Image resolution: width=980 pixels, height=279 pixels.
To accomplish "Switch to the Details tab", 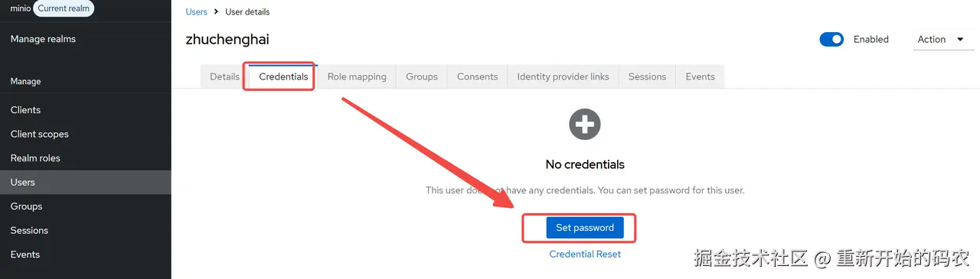I will coord(224,76).
